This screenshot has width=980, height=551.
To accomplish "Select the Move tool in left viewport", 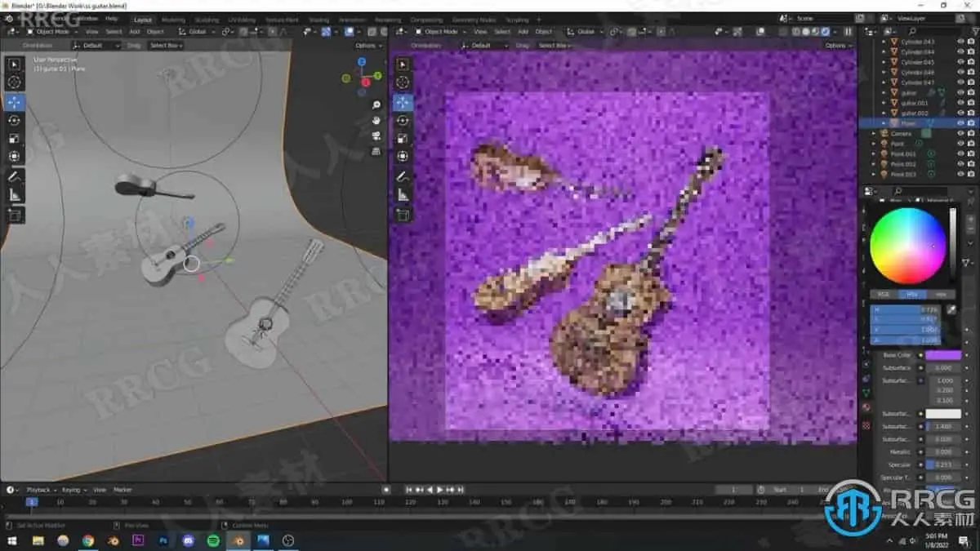I will tap(15, 102).
